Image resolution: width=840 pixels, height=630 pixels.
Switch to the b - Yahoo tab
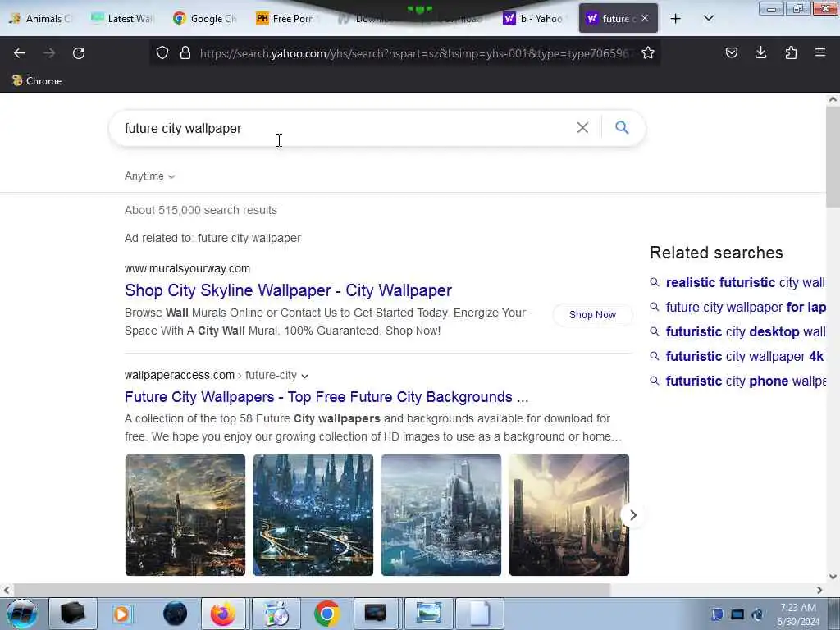(533, 19)
